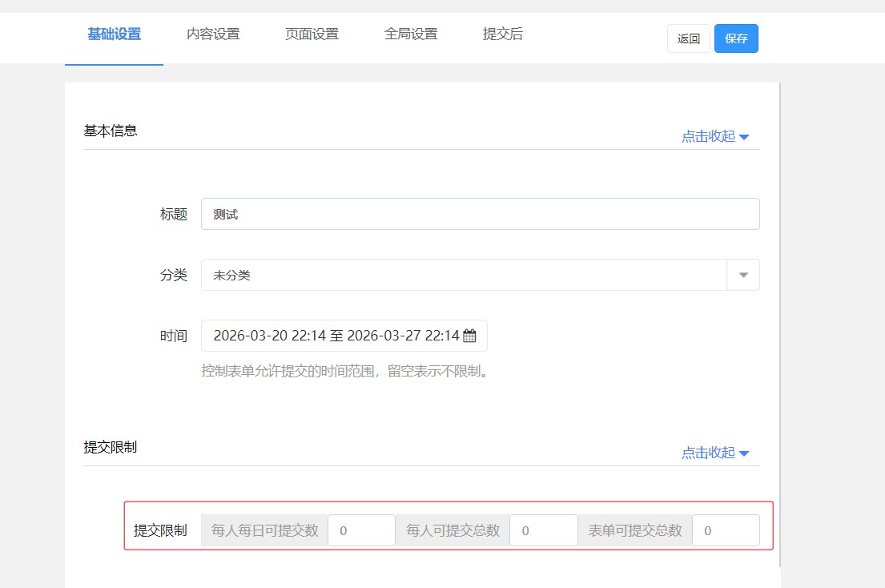The width and height of the screenshot is (885, 588).
Task: Focus the 标题 input containing 测试
Action: pos(480,214)
